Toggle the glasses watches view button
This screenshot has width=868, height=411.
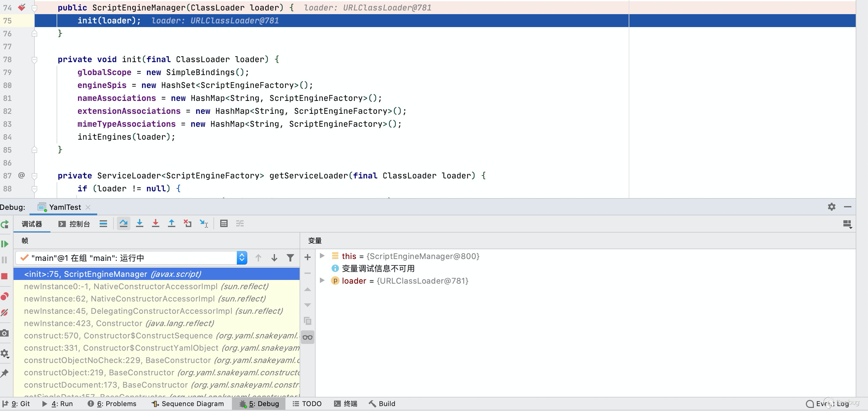307,337
